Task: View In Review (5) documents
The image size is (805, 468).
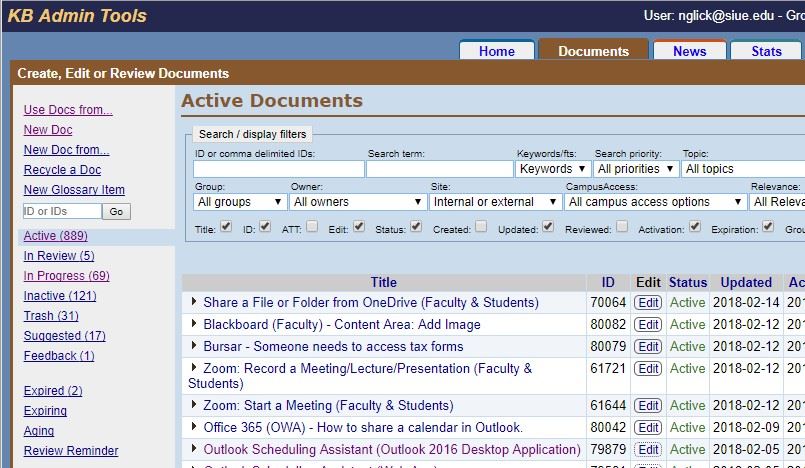Action: (59, 256)
